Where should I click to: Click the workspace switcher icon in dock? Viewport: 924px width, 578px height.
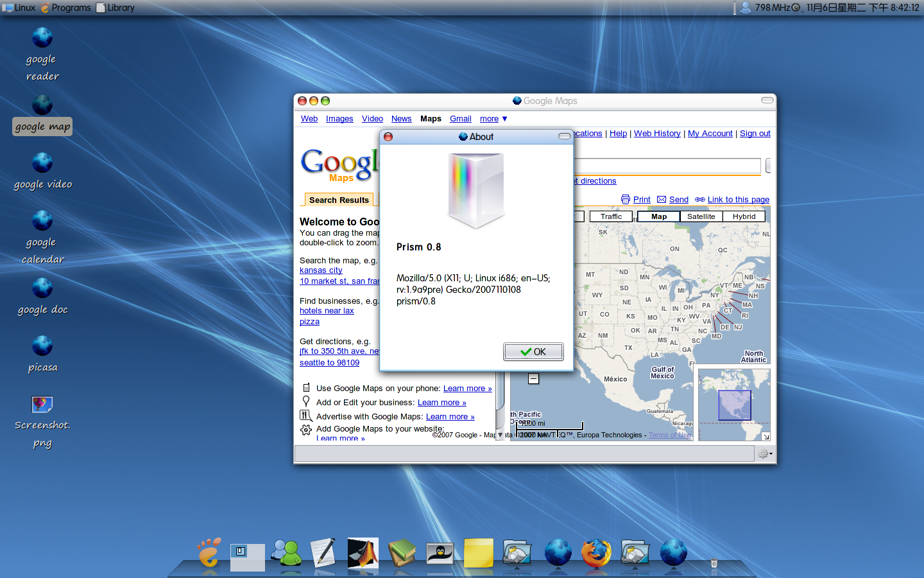click(248, 556)
